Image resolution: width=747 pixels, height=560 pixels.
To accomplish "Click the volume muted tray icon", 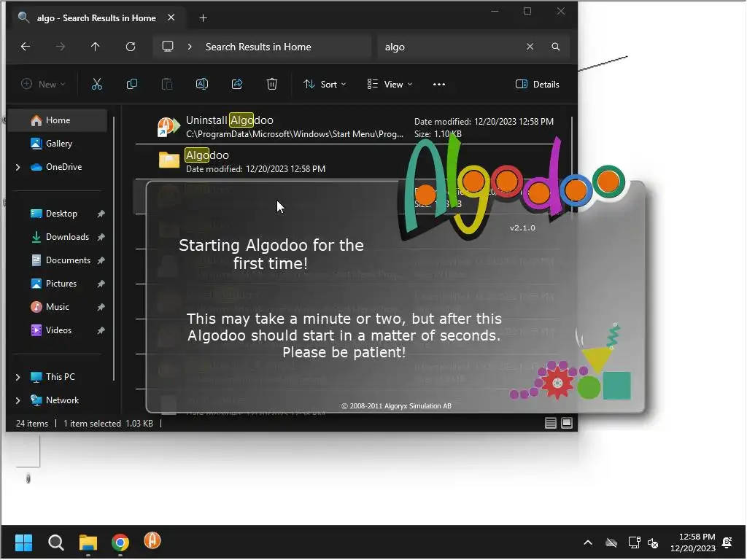I will pos(653,543).
